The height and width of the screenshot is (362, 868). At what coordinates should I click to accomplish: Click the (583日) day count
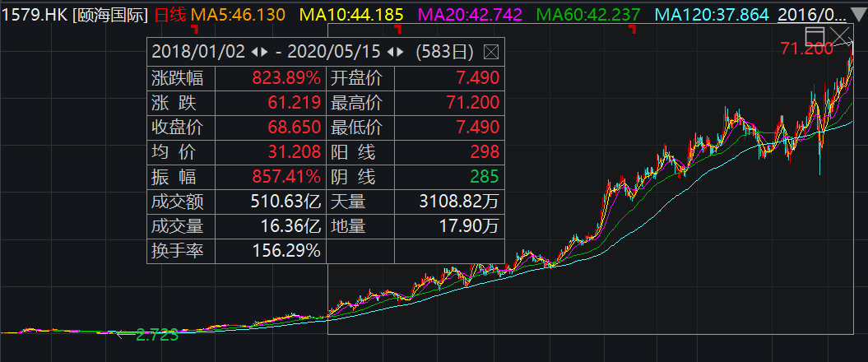(x=444, y=53)
